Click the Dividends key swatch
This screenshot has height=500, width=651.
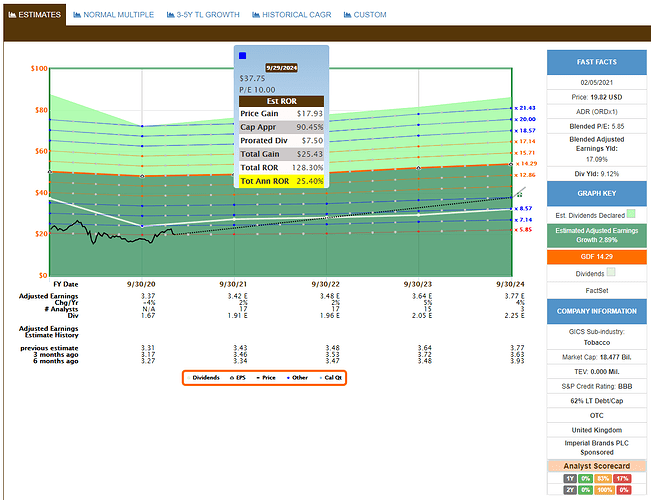coord(611,272)
